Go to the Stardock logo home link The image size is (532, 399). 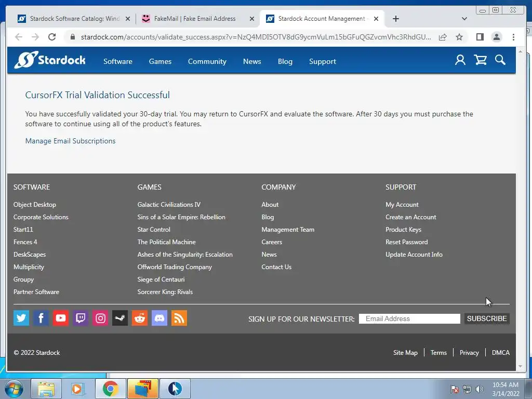point(50,60)
